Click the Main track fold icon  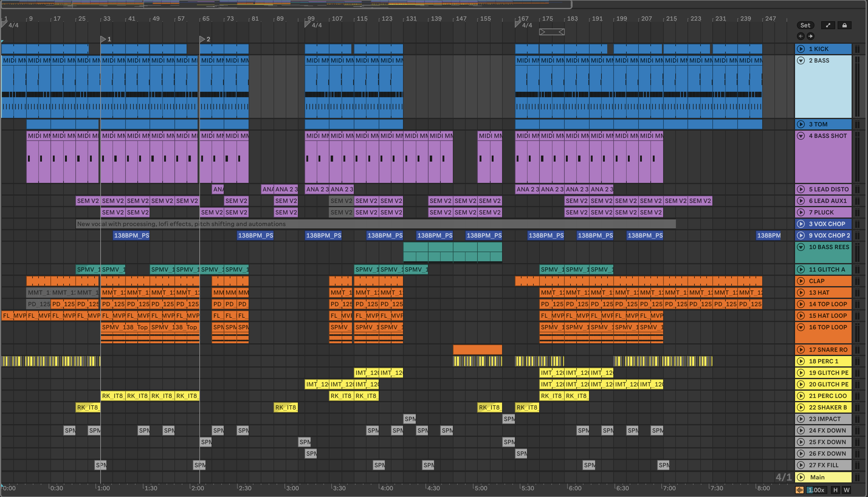801,477
